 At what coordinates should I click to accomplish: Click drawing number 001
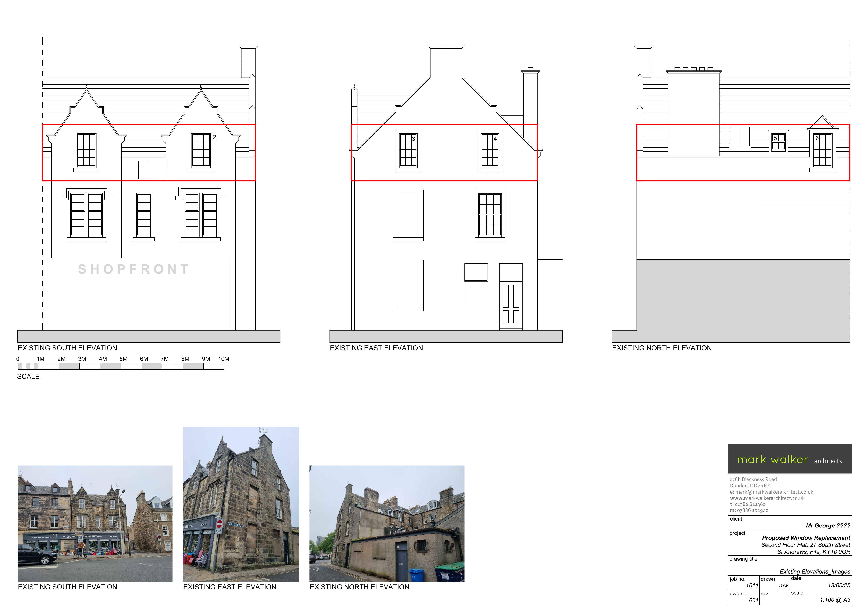753,600
